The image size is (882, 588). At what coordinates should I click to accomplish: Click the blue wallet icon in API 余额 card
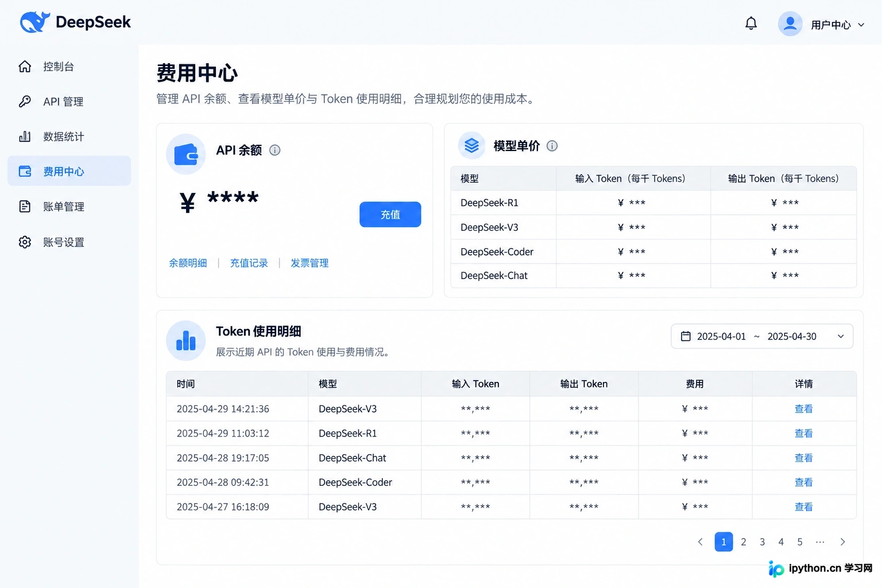186,154
